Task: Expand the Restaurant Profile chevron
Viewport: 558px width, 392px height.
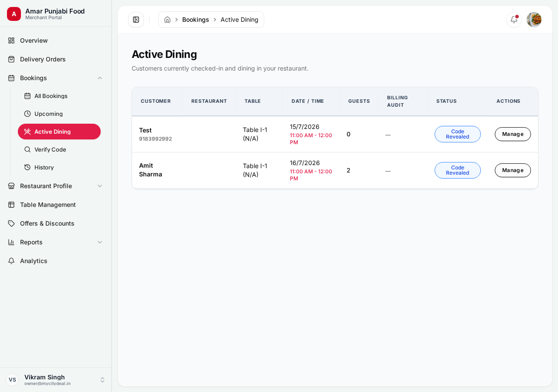Action: [x=100, y=186]
